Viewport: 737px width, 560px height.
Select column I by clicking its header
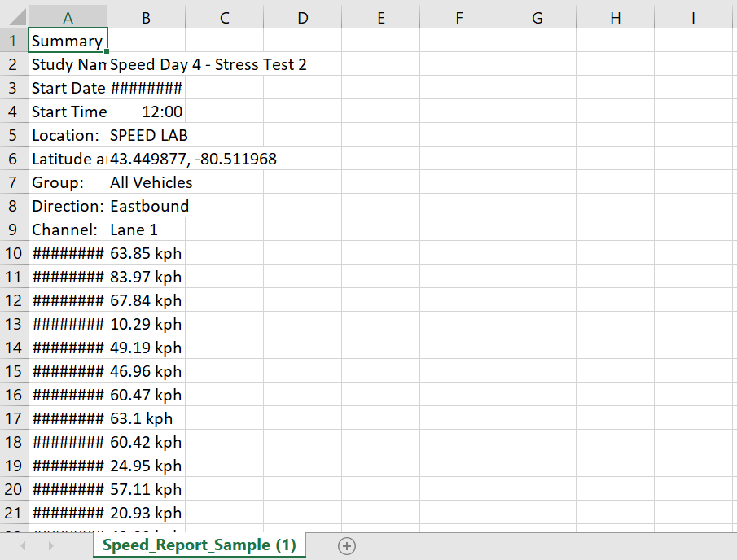pyautogui.click(x=693, y=16)
